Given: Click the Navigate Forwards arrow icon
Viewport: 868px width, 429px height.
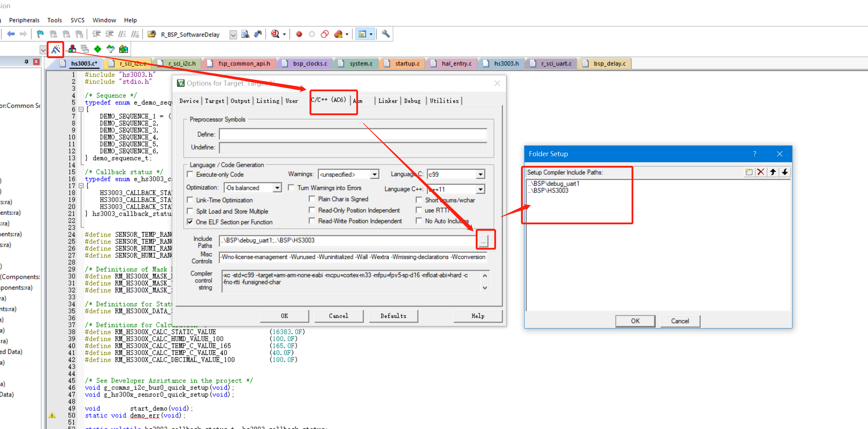Looking at the screenshot, I should tap(24, 34).
